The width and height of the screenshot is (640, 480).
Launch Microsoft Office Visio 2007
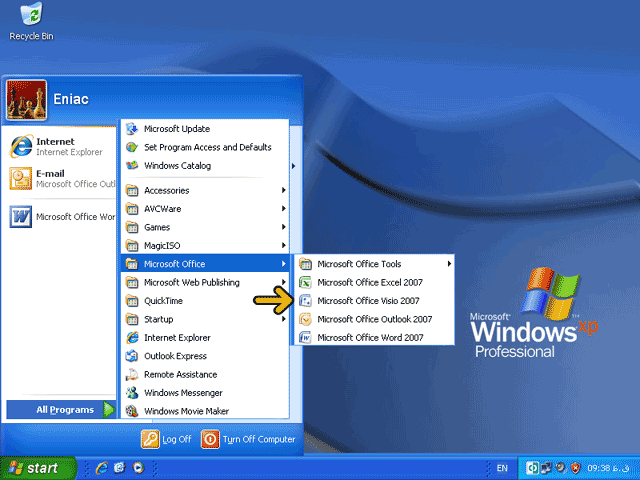368,301
